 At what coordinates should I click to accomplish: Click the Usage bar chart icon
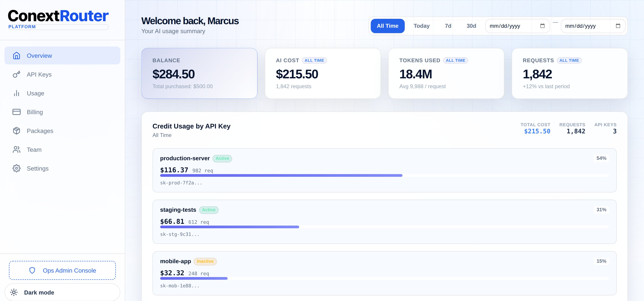[x=17, y=93]
